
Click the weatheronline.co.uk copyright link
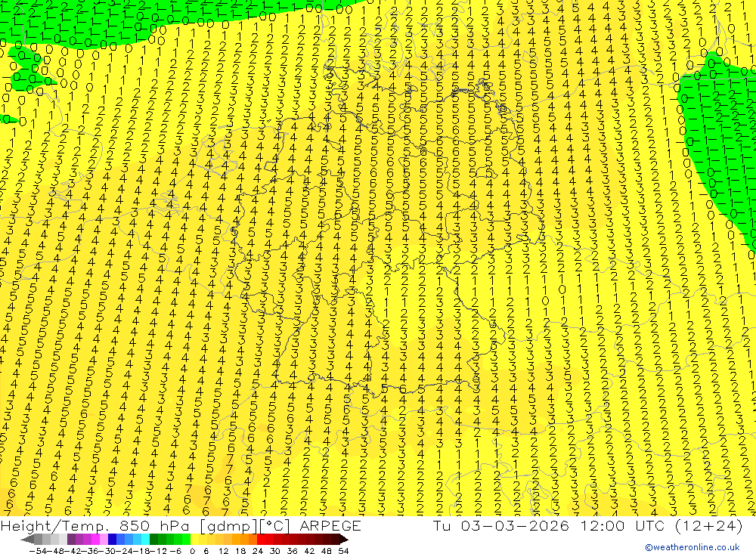pos(692,546)
